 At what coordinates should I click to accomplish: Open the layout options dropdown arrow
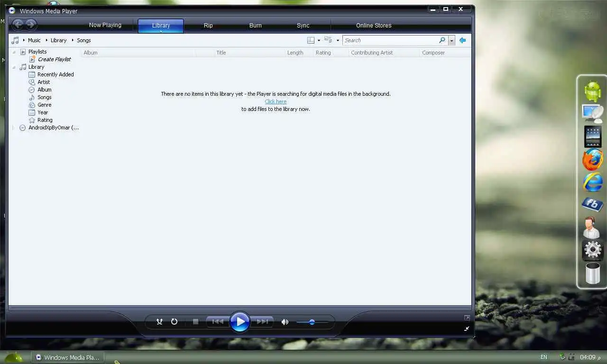[x=319, y=41]
